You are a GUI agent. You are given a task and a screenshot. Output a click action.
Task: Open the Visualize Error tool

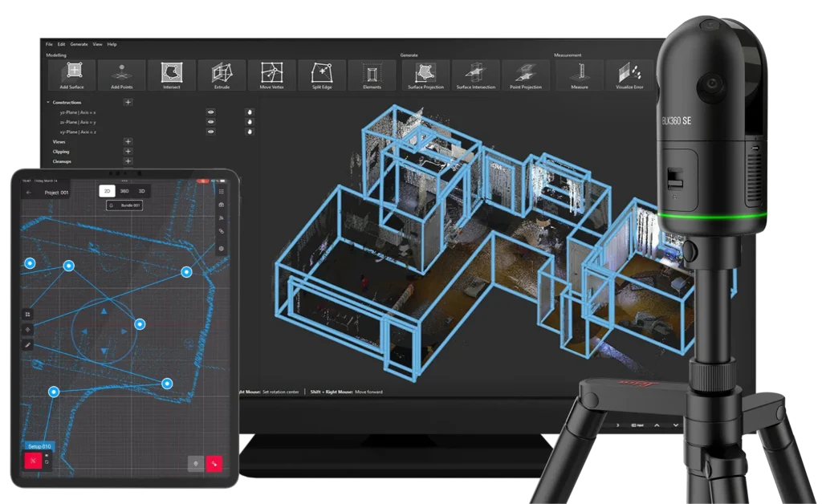[x=629, y=75]
